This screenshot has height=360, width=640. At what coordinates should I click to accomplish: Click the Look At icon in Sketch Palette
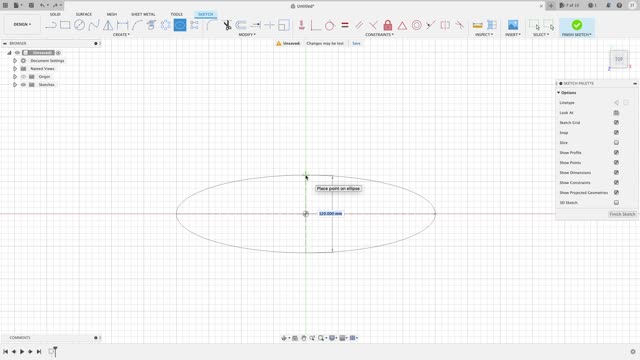[x=616, y=113]
